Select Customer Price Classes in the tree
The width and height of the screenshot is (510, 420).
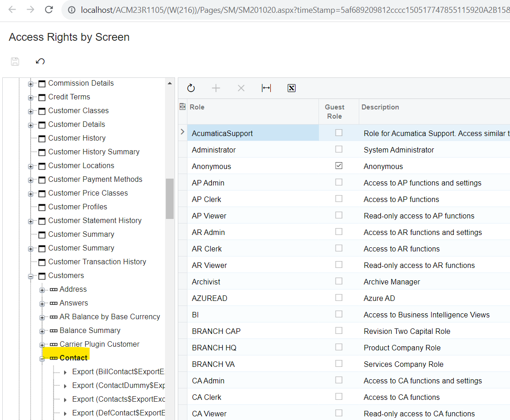click(x=88, y=193)
